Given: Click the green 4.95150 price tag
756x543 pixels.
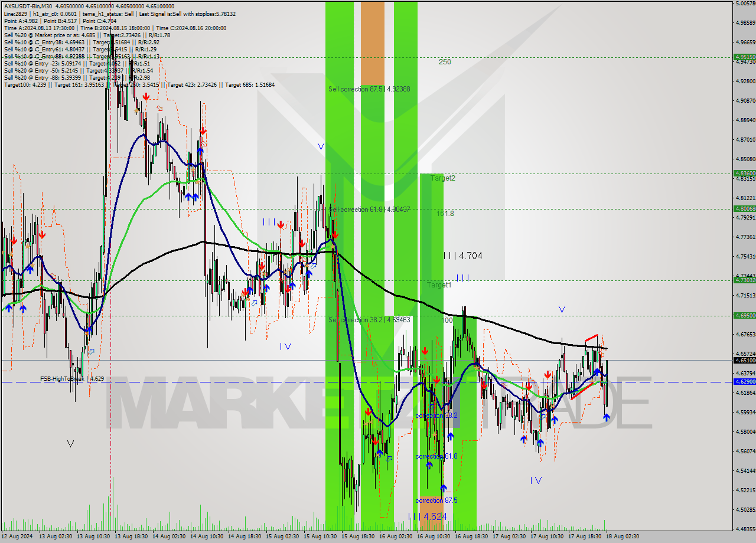Looking at the screenshot, I should coord(744,57).
